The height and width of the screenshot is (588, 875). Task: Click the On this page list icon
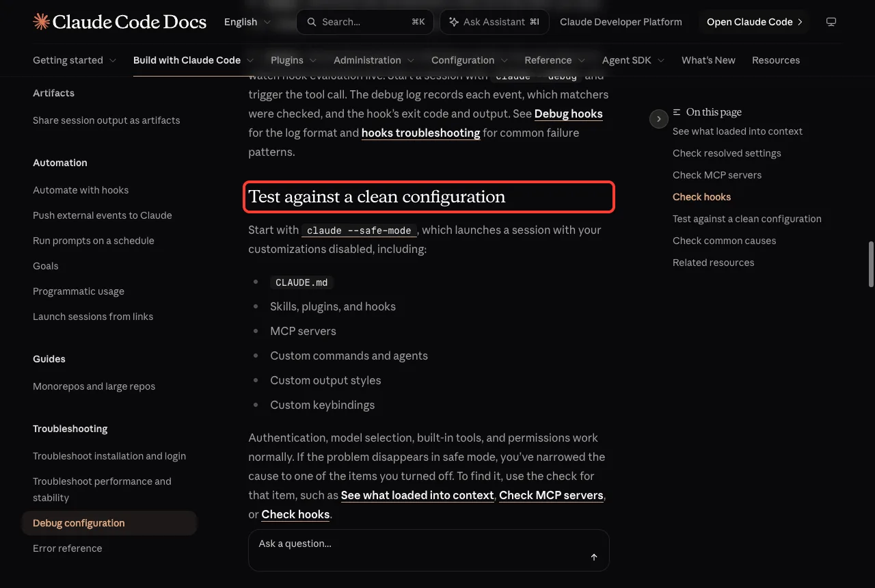[677, 112]
